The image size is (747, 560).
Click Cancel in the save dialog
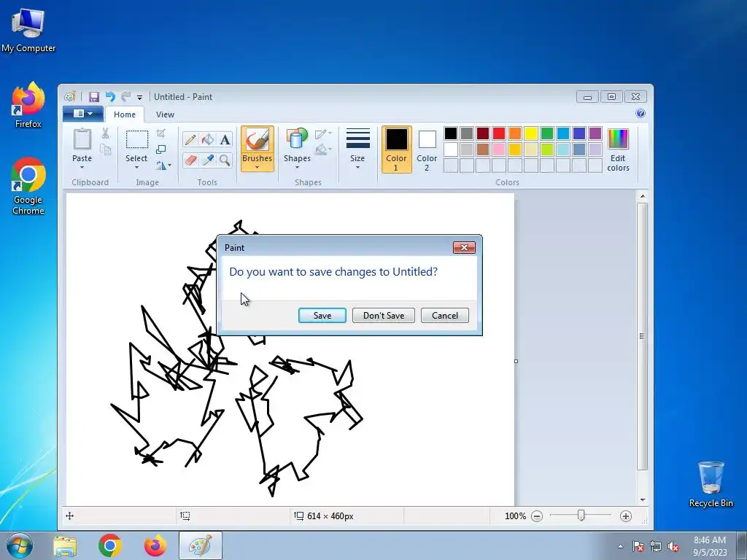tap(445, 316)
